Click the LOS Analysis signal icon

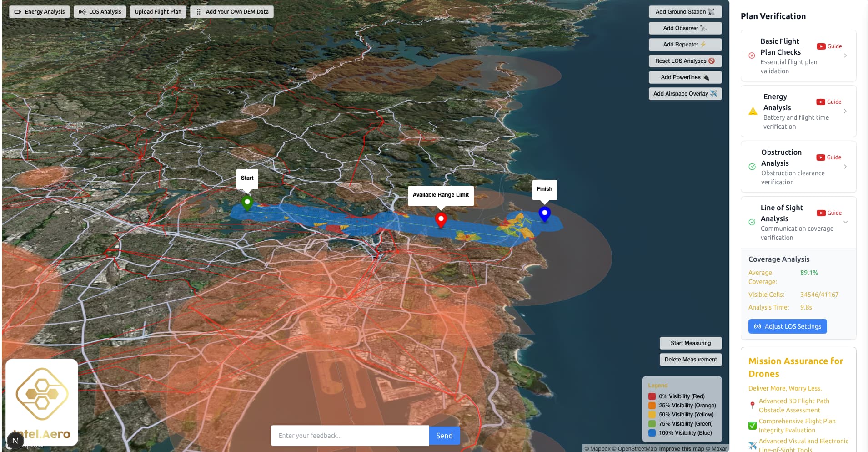pos(82,11)
